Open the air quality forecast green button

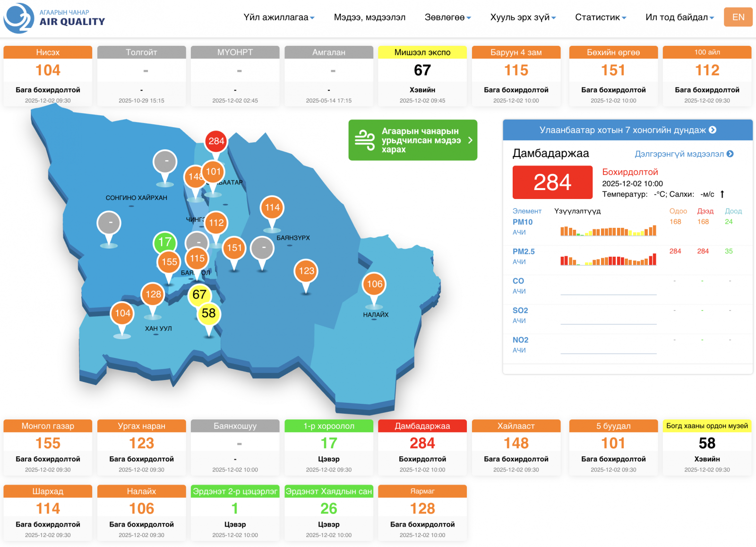click(412, 140)
